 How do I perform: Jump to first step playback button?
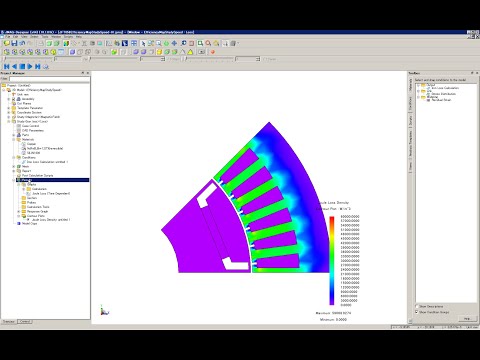(x=6, y=66)
